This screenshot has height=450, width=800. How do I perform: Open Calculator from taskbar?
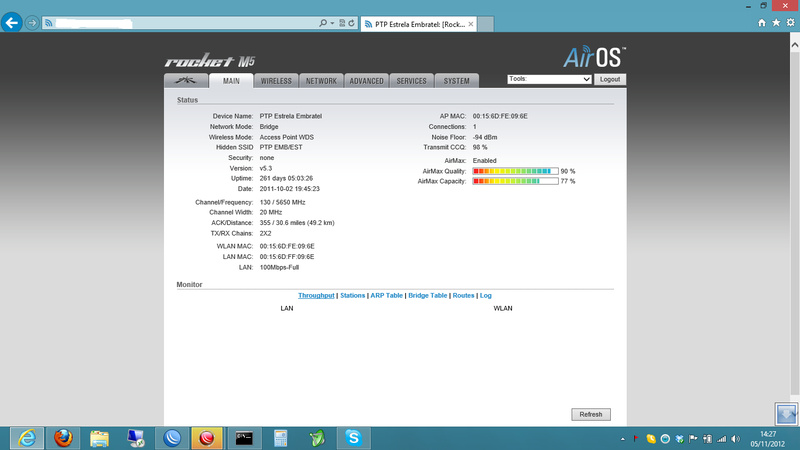(x=280, y=438)
